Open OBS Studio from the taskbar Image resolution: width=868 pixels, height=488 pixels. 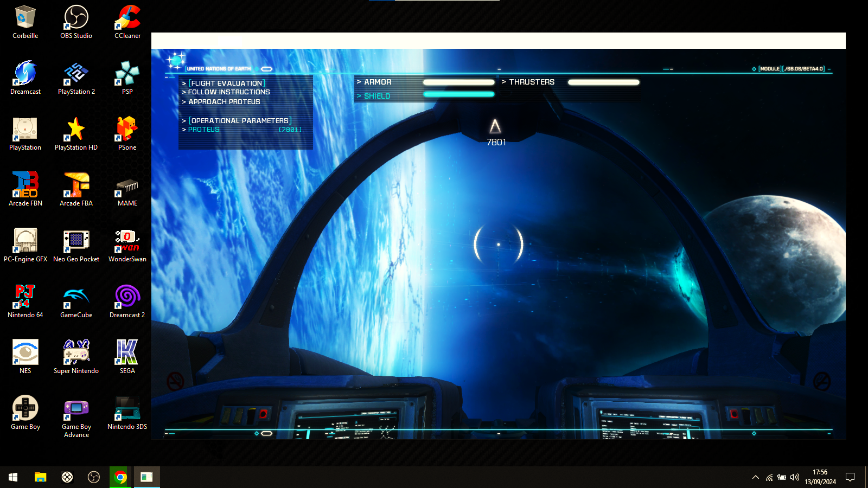coord(94,477)
